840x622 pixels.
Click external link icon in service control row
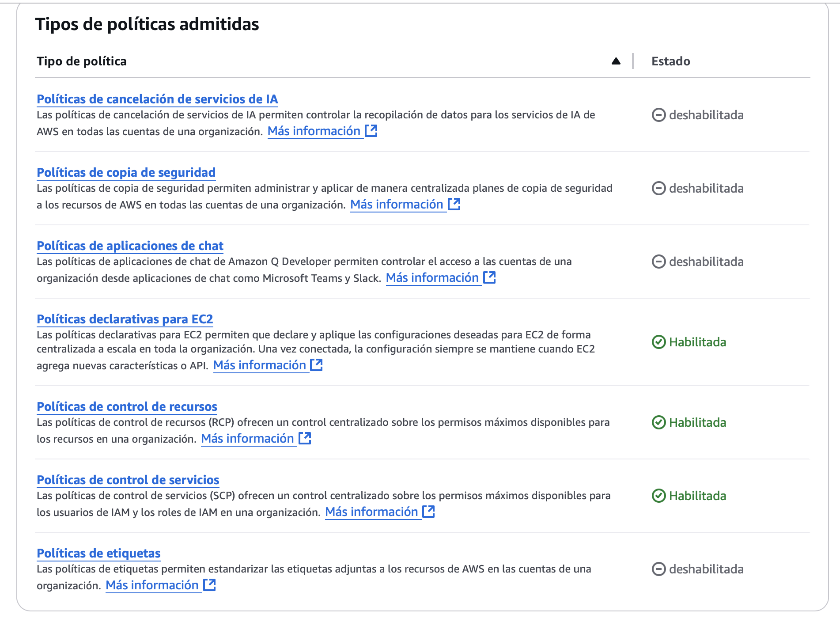(x=428, y=512)
